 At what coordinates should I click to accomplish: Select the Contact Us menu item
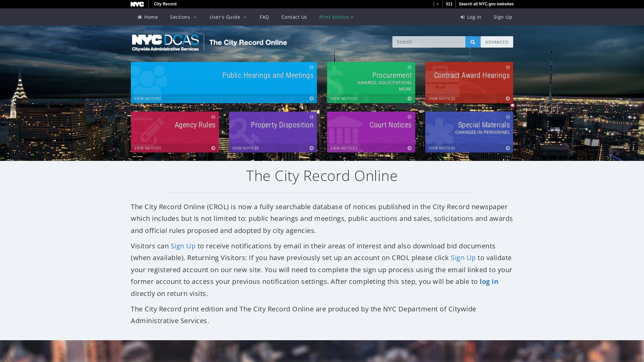coord(294,17)
